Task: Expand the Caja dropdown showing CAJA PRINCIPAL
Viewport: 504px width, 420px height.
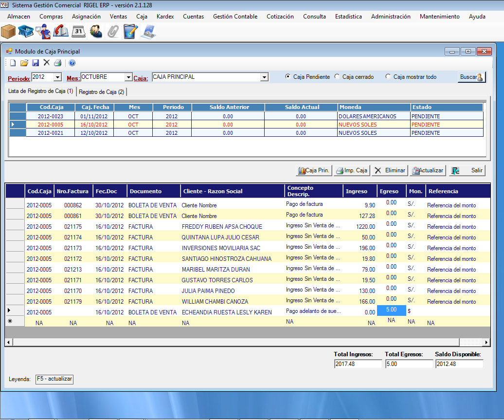Action: click(x=264, y=77)
